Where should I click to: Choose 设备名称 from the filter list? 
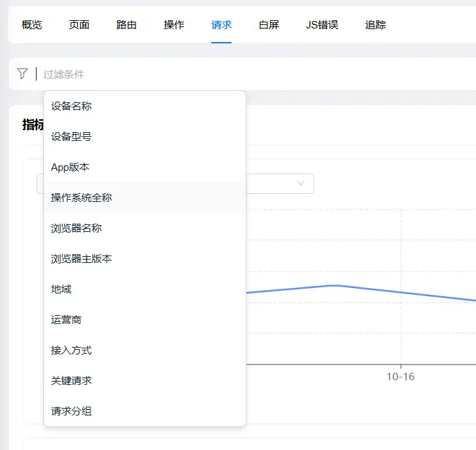[x=72, y=106]
